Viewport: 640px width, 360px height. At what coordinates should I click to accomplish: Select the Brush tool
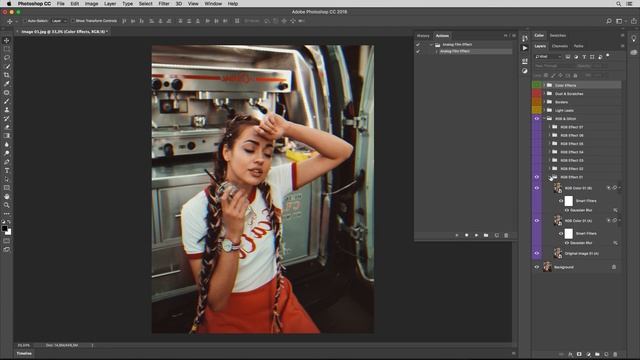(x=7, y=101)
